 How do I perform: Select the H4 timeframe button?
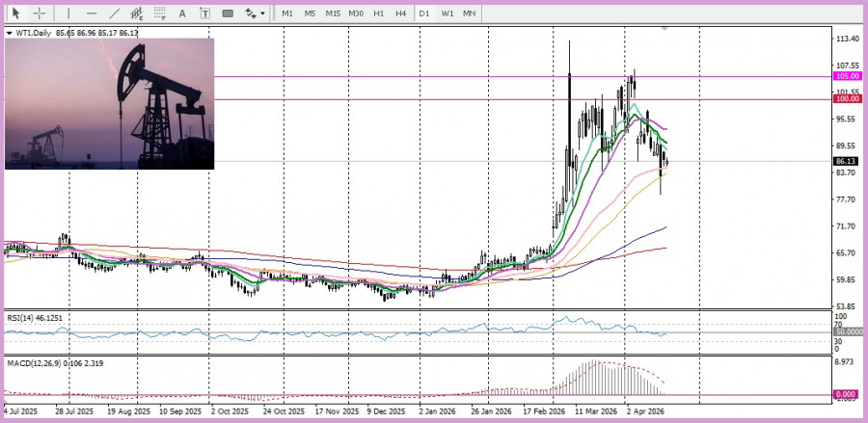click(x=400, y=13)
